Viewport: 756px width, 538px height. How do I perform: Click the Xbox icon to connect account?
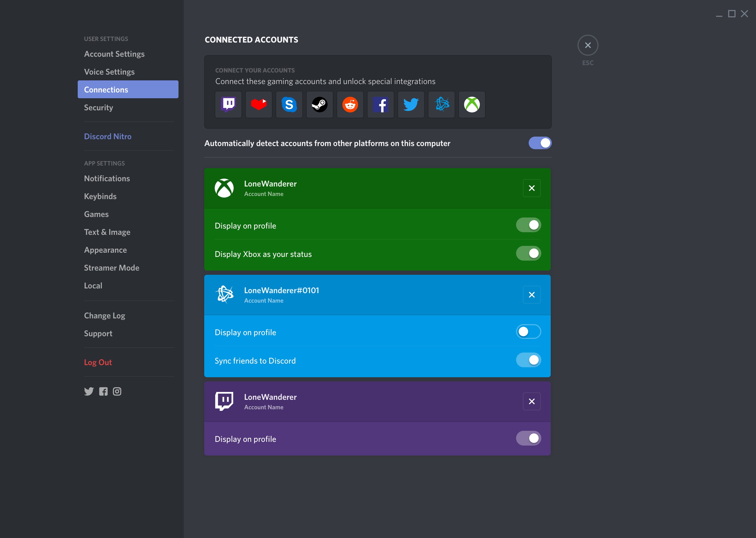(472, 105)
